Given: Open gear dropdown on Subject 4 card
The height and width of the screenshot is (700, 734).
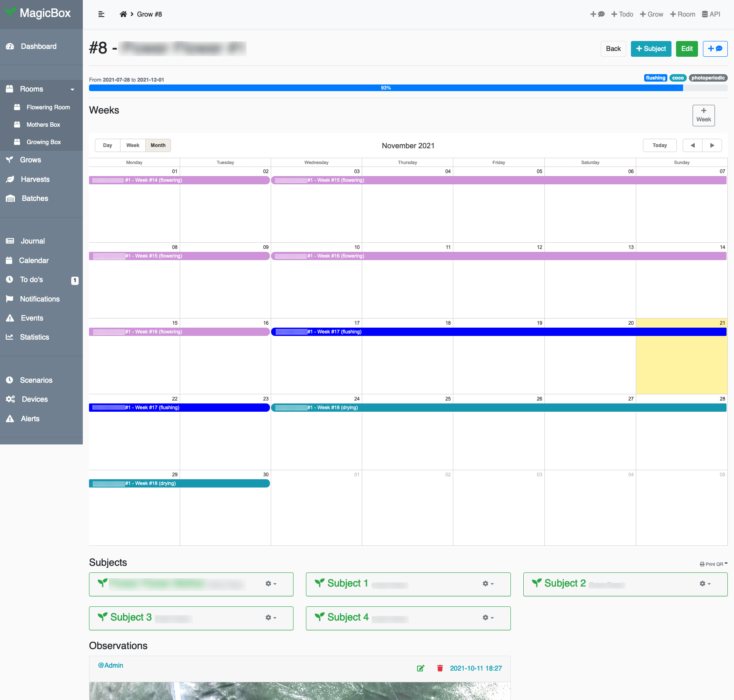Looking at the screenshot, I should 488,618.
